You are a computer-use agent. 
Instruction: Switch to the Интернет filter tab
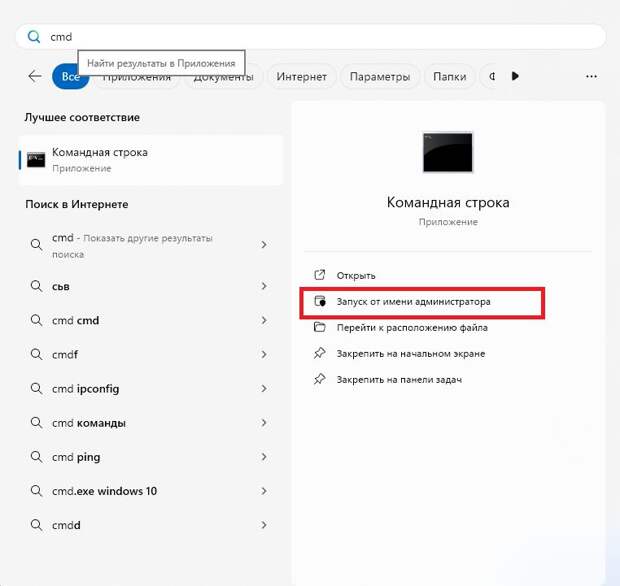pos(301,76)
